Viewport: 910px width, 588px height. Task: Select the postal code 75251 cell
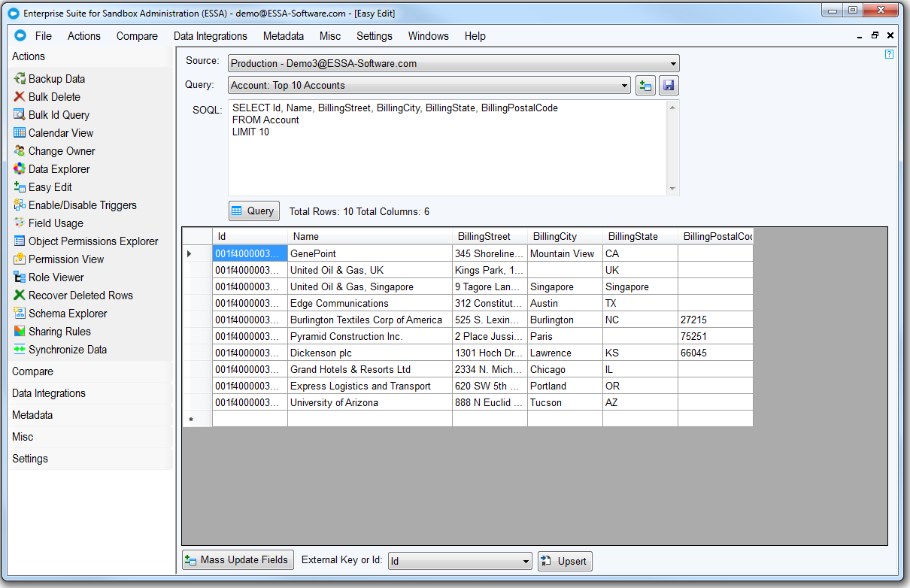coord(715,336)
